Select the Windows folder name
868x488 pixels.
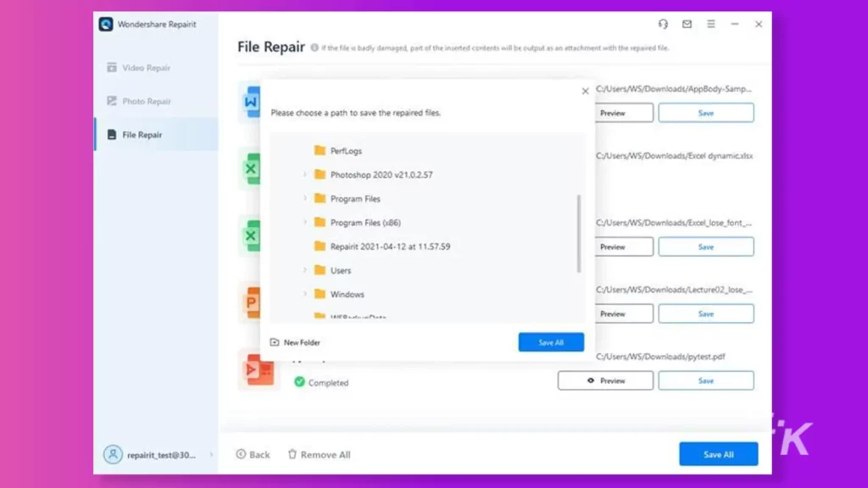[x=347, y=294]
